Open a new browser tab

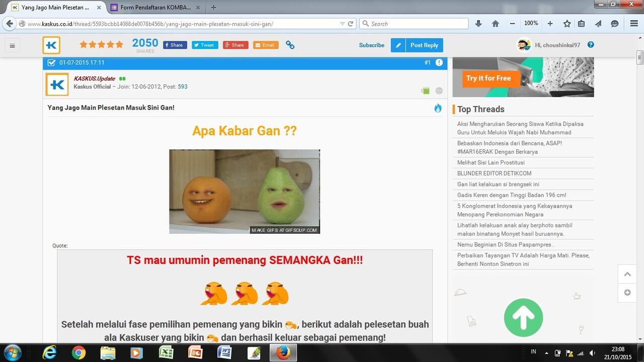tap(214, 8)
